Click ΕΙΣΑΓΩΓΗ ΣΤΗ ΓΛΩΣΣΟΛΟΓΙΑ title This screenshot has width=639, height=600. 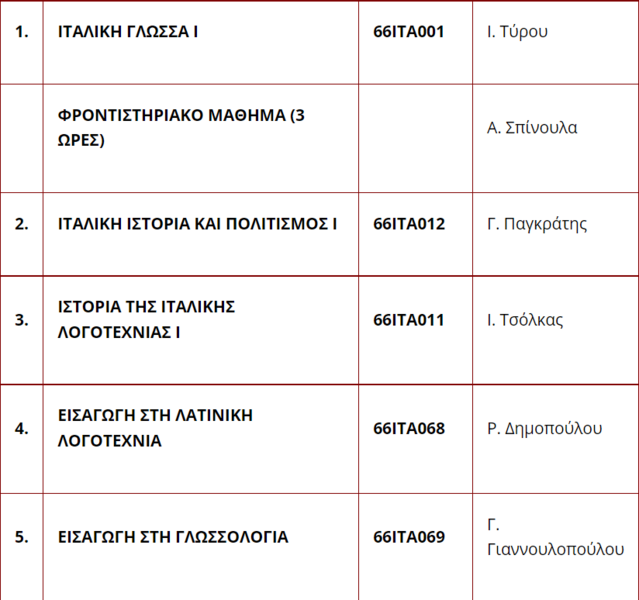(x=173, y=537)
